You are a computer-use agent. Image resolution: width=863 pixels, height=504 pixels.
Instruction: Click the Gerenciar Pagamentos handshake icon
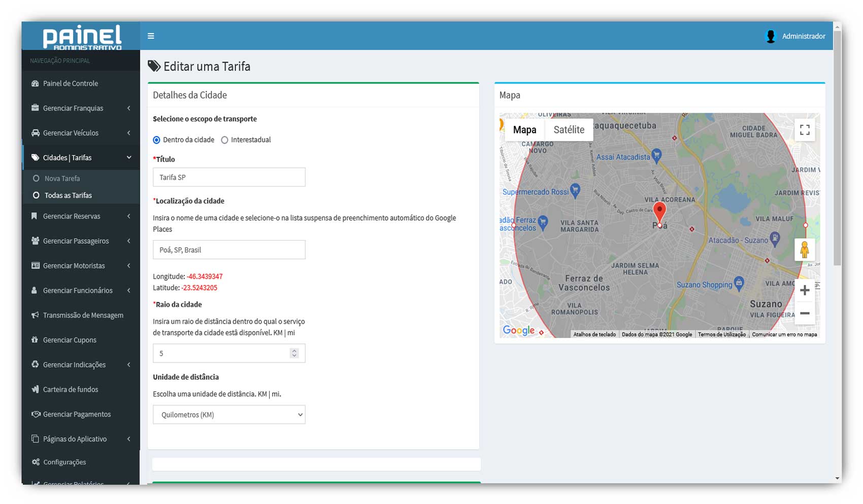point(36,414)
